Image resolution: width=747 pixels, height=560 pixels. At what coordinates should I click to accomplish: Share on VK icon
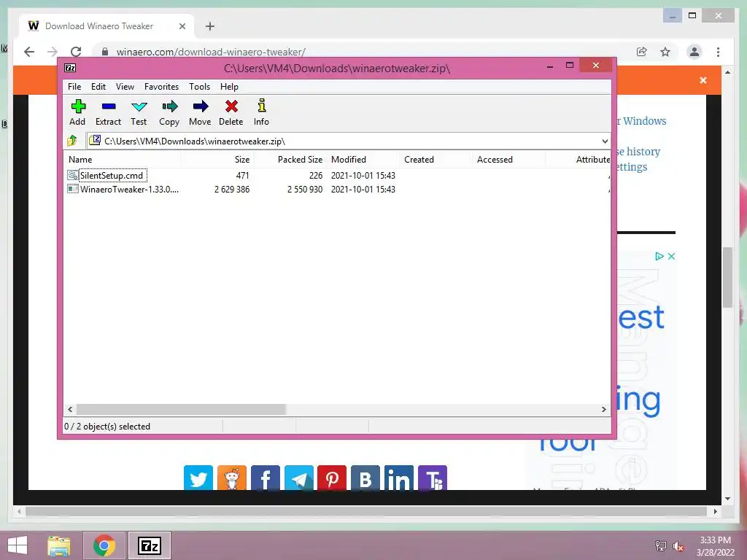(365, 478)
